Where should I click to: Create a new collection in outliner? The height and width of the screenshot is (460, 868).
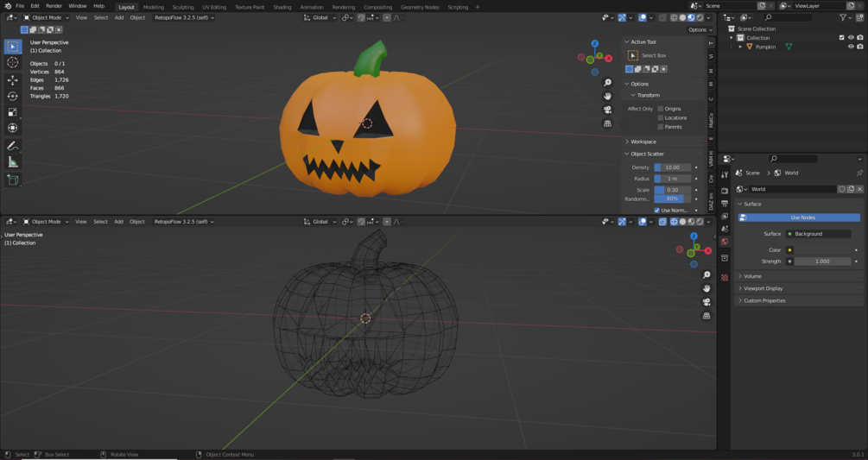pos(859,17)
